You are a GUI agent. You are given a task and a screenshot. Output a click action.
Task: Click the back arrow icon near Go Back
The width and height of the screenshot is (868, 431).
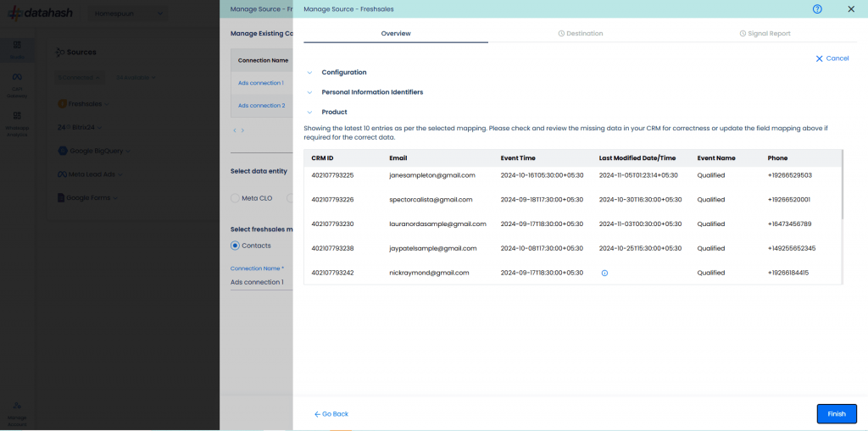[x=317, y=414]
